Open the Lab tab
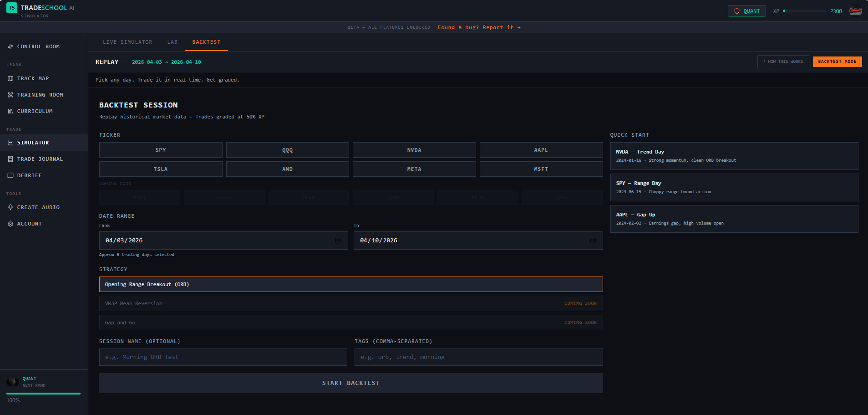The image size is (868, 415). (172, 41)
